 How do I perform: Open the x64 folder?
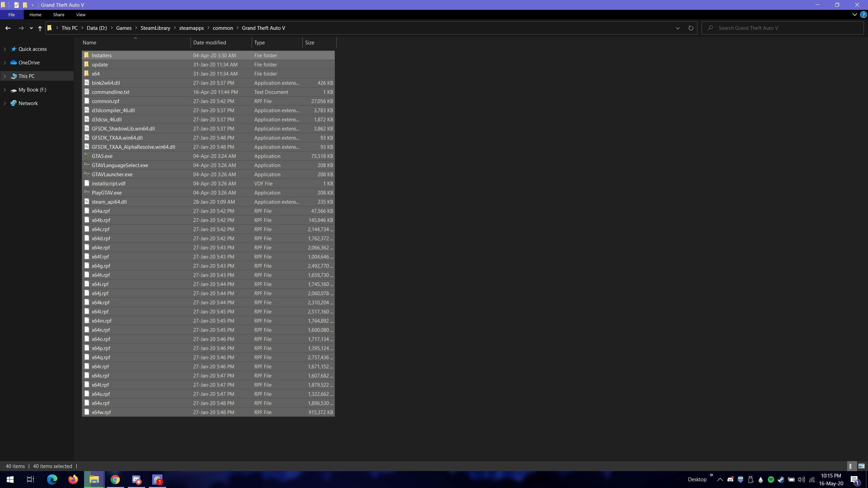coord(96,73)
